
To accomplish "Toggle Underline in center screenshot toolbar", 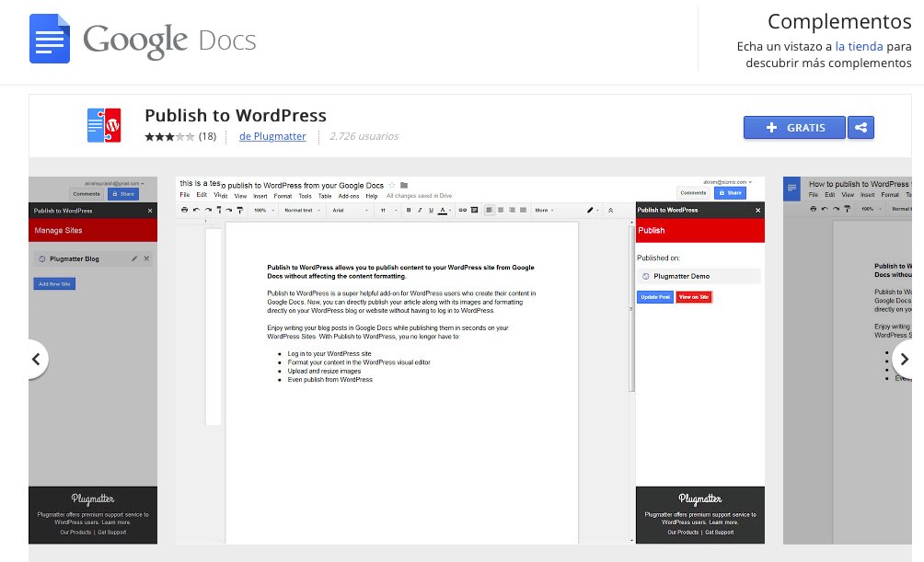I will 431,210.
